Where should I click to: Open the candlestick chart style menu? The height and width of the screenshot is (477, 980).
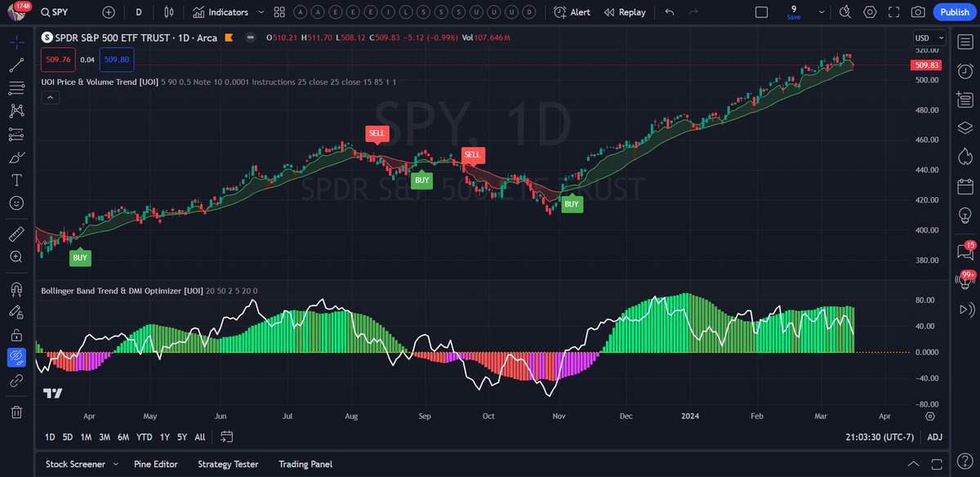click(168, 12)
